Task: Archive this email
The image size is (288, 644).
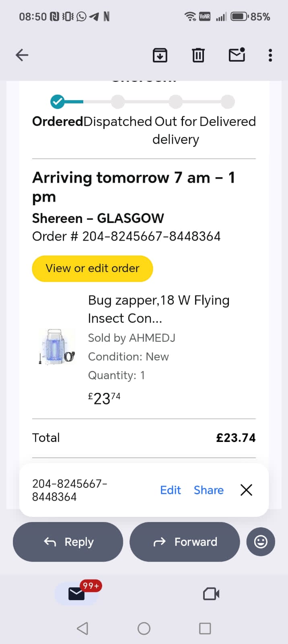Action: tap(160, 55)
